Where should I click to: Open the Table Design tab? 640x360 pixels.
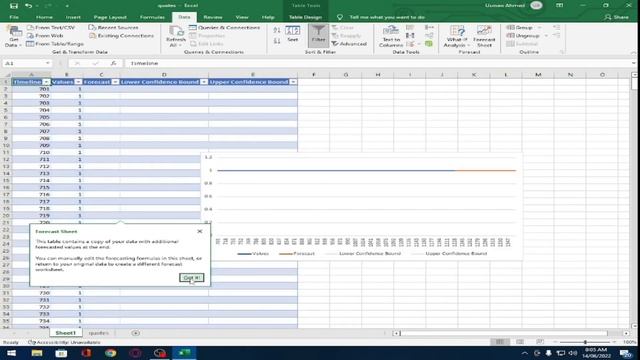point(305,17)
